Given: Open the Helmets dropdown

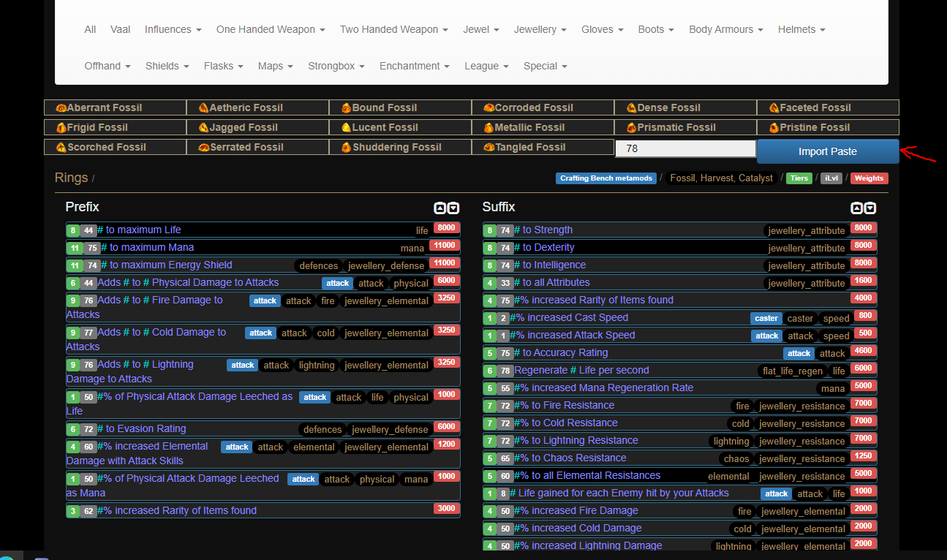Looking at the screenshot, I should tap(801, 29).
